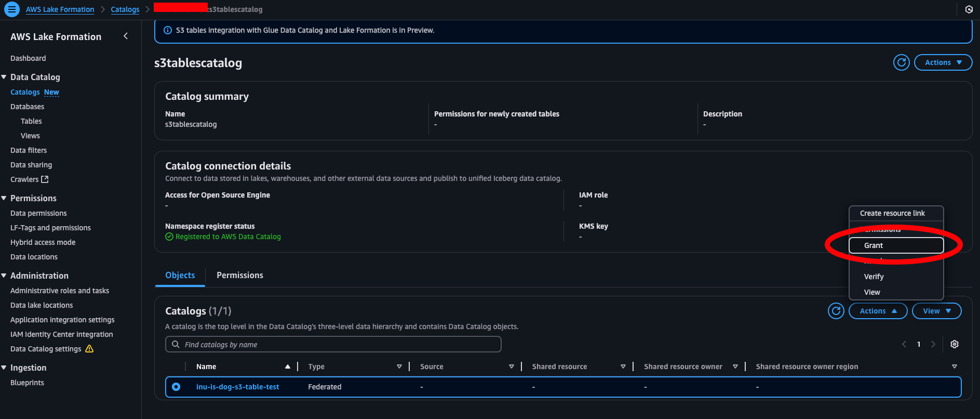
Task: Open Dashboard in the sidebar
Action: 28,58
